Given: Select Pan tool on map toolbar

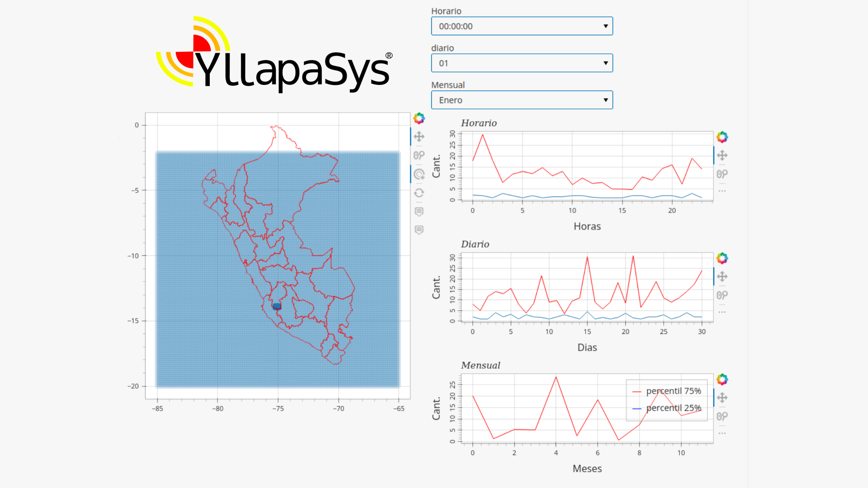Looking at the screenshot, I should coord(419,136).
